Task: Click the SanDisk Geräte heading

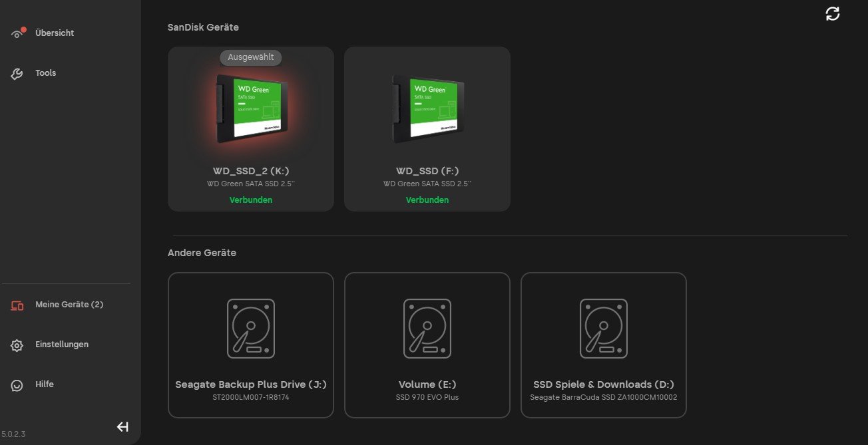Action: [x=203, y=27]
